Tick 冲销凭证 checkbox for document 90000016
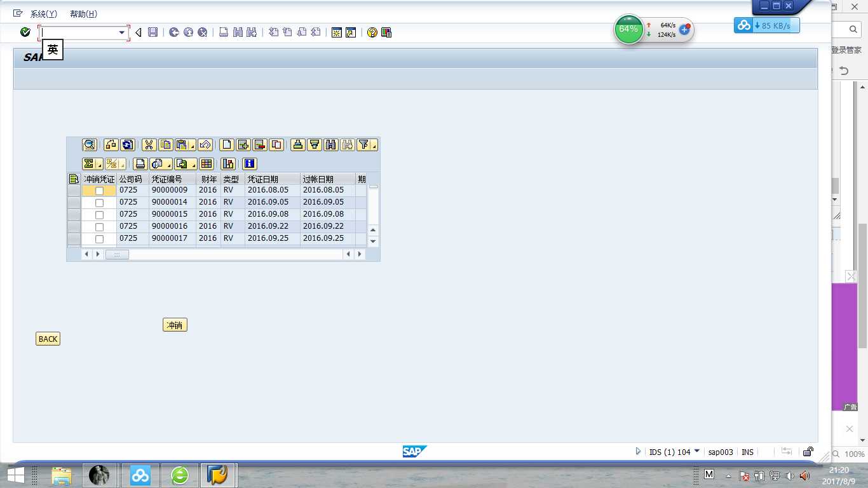Image resolution: width=868 pixels, height=488 pixels. pos(99,227)
